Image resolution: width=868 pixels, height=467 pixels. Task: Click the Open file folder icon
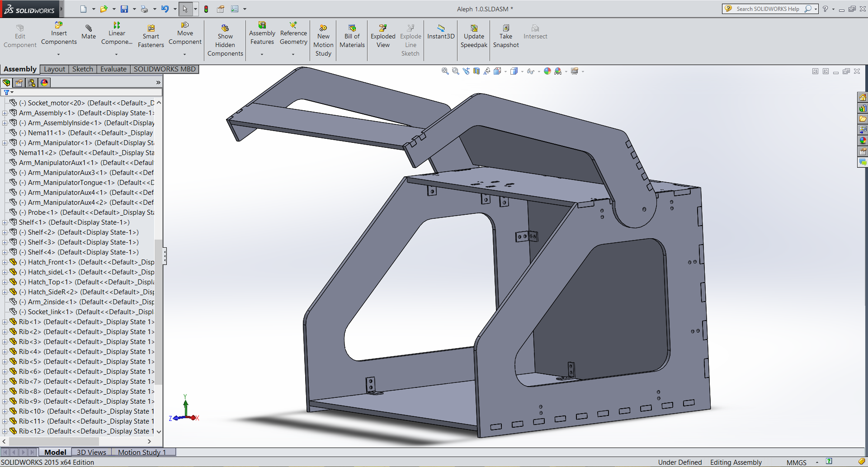coord(104,9)
